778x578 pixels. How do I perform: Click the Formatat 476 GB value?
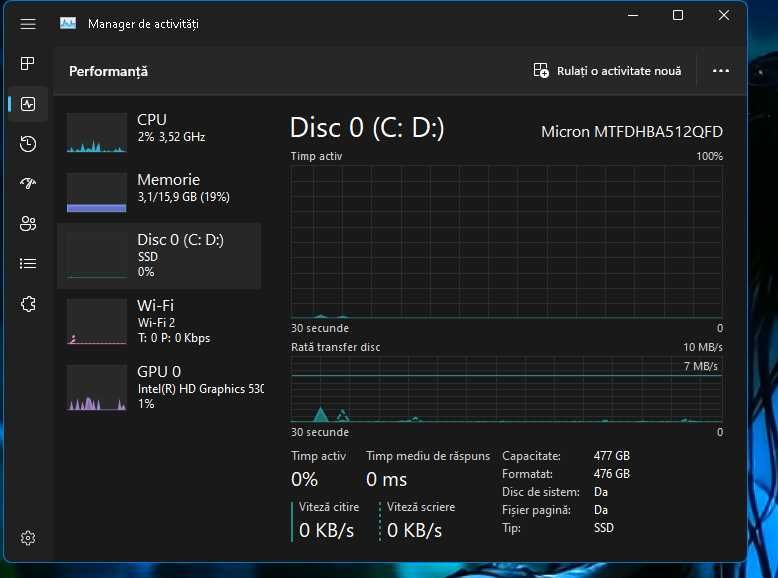[612, 474]
